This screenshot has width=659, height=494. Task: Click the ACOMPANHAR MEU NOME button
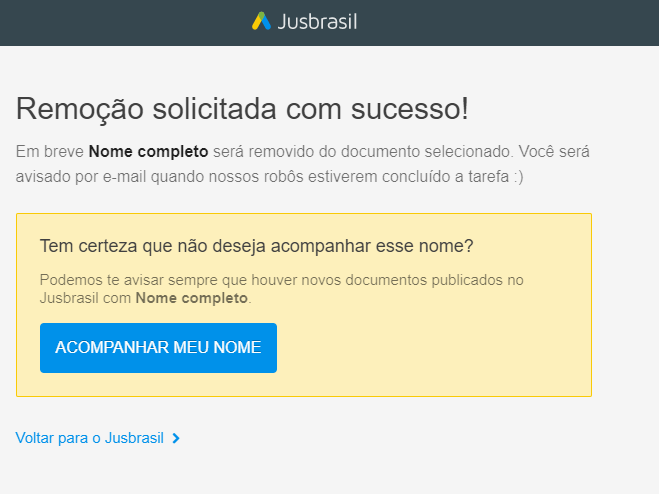(x=158, y=348)
